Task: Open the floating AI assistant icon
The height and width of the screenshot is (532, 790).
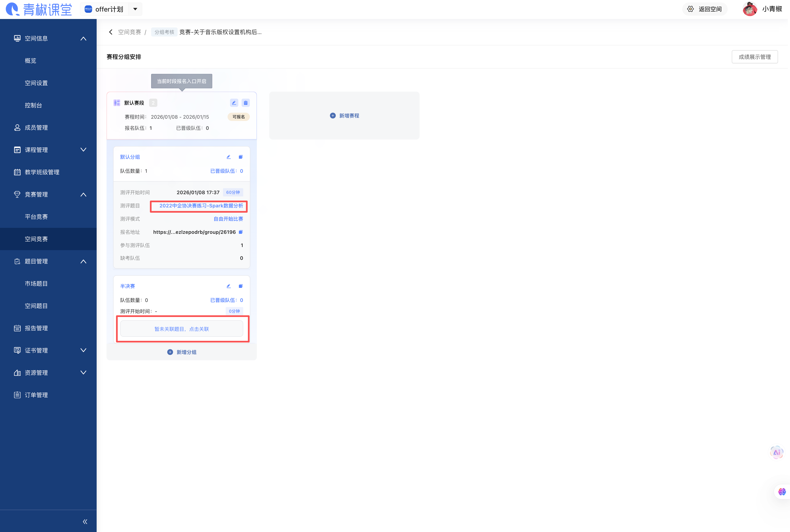Action: pyautogui.click(x=776, y=452)
